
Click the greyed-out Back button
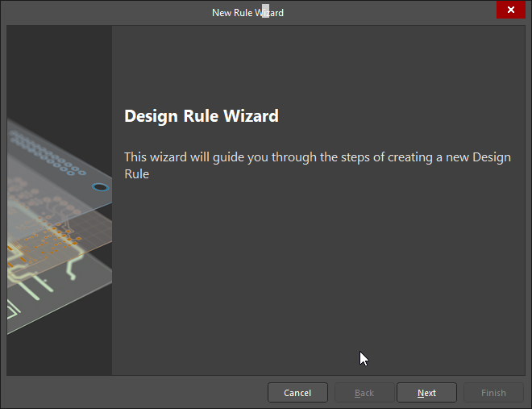click(x=364, y=393)
